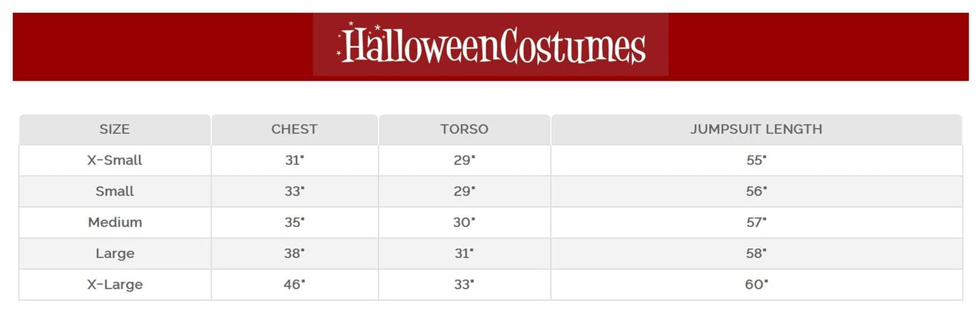This screenshot has height=319, width=980.
Task: Click the X-Large jumpsuit length 60"
Action: tap(756, 285)
